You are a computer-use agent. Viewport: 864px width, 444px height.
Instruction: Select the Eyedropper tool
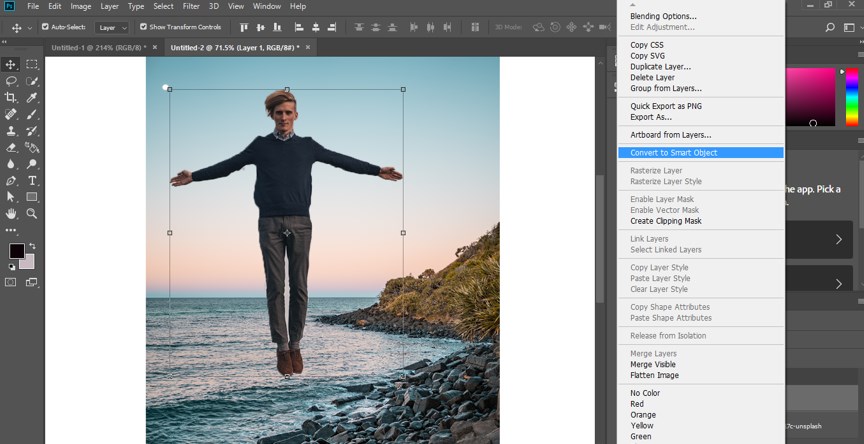click(32, 97)
